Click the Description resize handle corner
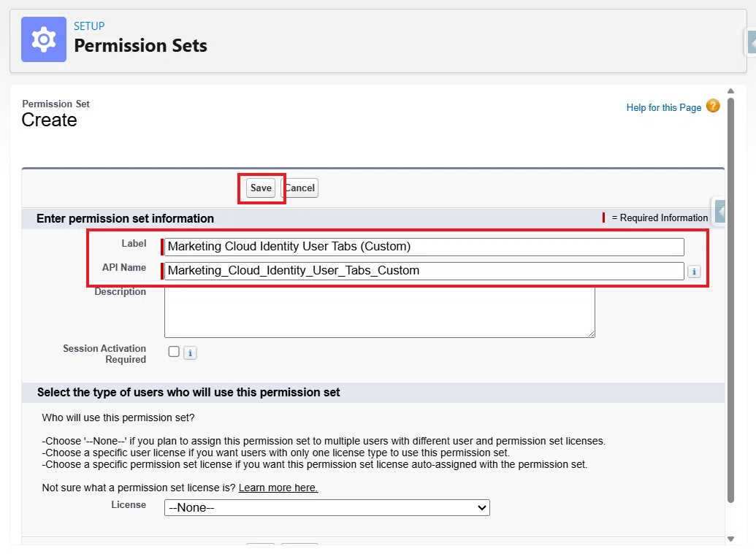The width and height of the screenshot is (756, 554). pos(591,334)
